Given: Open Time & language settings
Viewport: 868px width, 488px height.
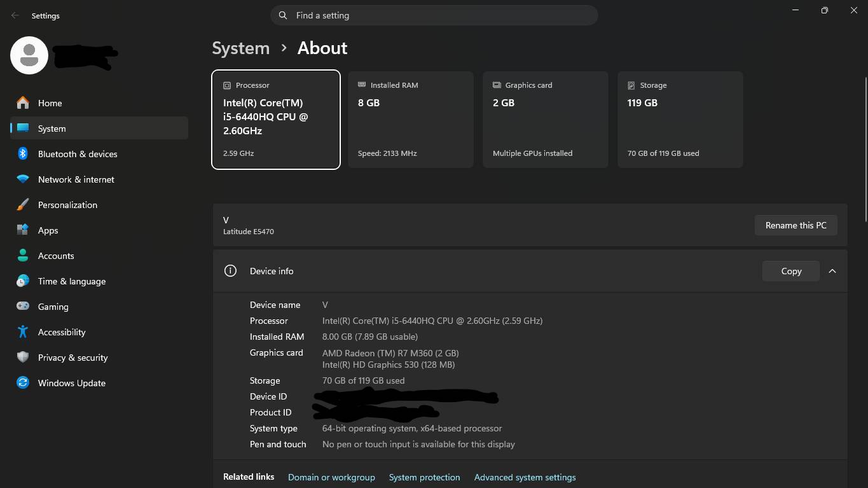Looking at the screenshot, I should (x=99, y=281).
